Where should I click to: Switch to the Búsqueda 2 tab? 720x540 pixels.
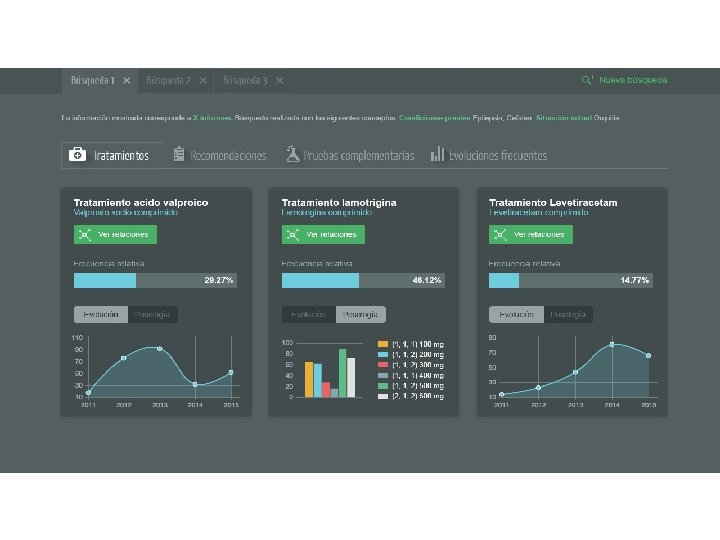[168, 80]
